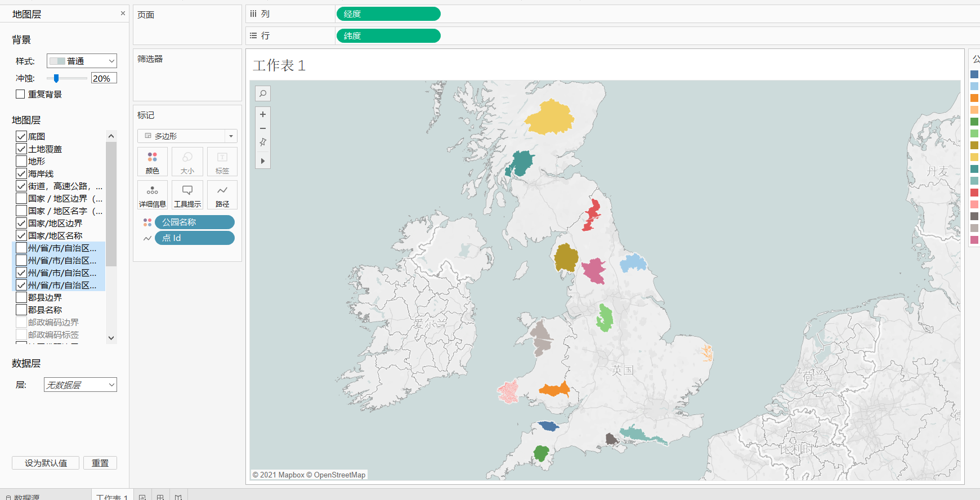Screen dimensions: 980x500
Task: Click the 大小 size card
Action: (x=187, y=162)
